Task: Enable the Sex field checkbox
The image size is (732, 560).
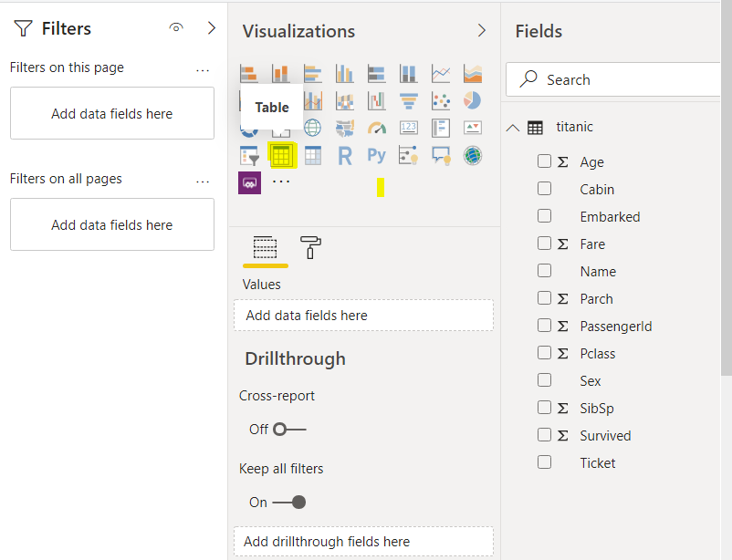Action: click(x=544, y=380)
